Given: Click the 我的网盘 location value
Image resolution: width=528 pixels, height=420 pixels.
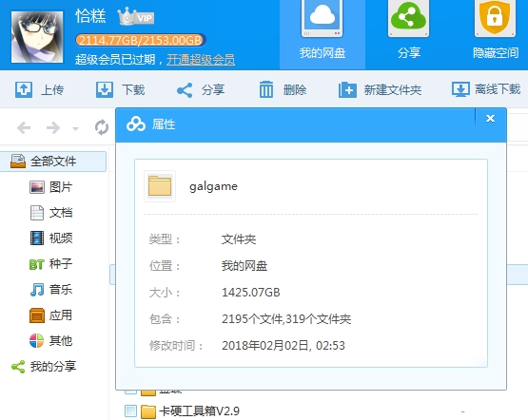Looking at the screenshot, I should click(x=244, y=266).
